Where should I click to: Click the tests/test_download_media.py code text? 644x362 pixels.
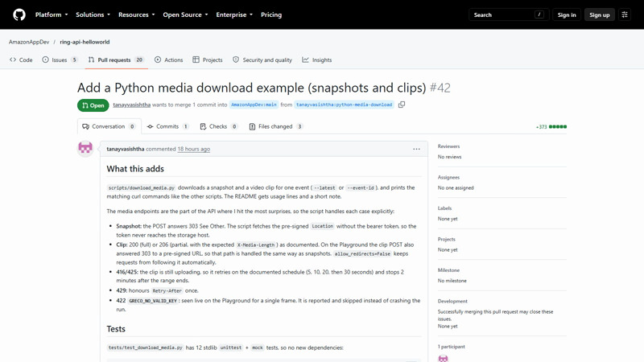click(x=145, y=348)
